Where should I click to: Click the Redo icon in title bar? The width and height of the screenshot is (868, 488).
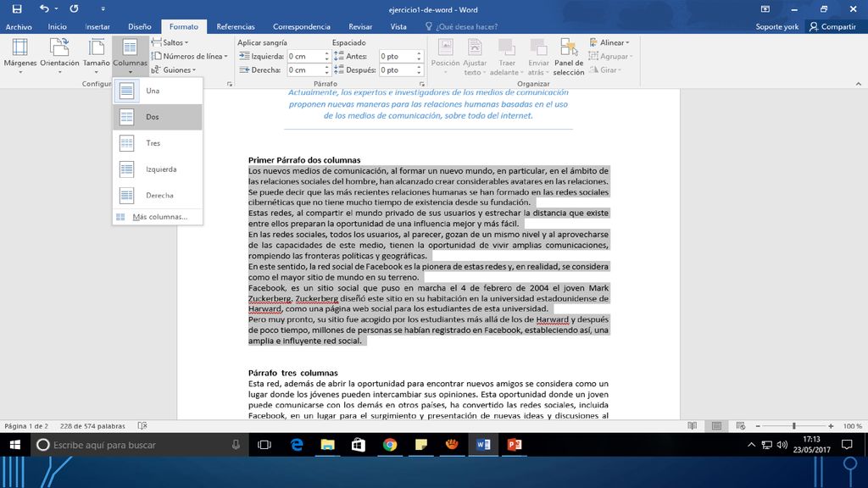click(74, 8)
